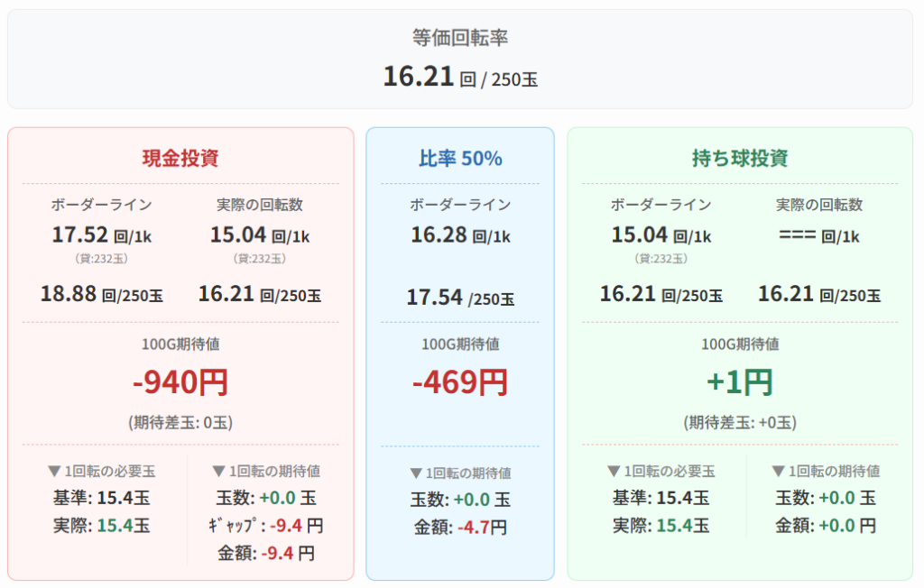The width and height of the screenshot is (924, 588).
Task: Click the 16.28 回/1k borderline in 比率 card
Action: 460,236
